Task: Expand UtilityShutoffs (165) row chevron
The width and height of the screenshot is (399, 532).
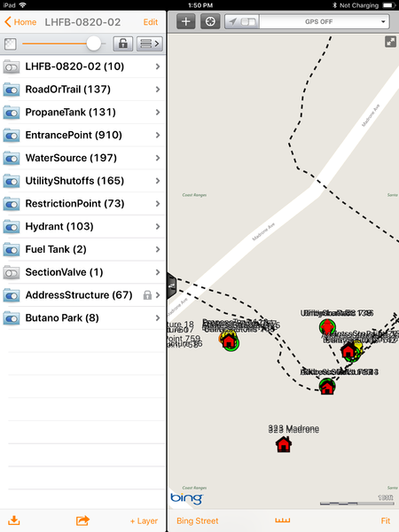Action: click(158, 181)
